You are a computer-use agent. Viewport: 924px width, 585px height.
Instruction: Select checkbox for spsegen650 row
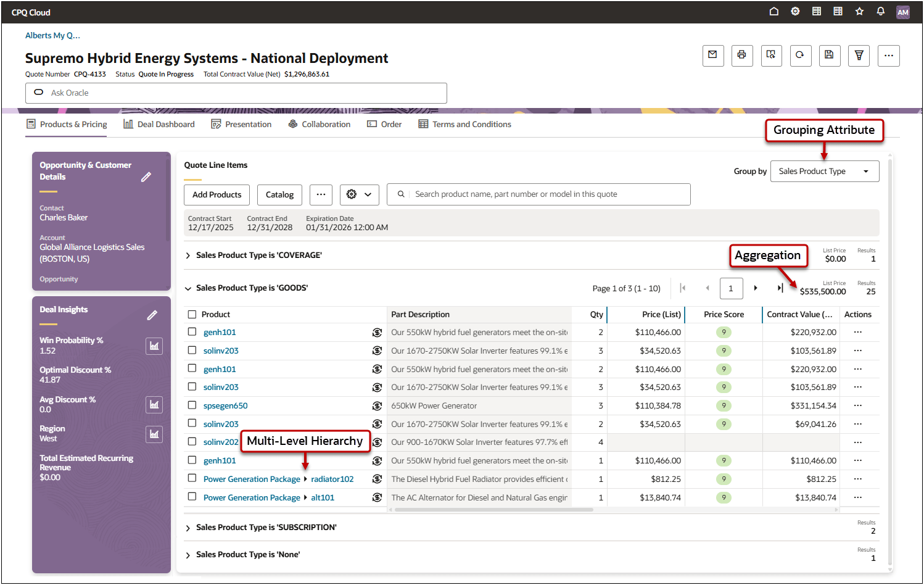coord(192,405)
